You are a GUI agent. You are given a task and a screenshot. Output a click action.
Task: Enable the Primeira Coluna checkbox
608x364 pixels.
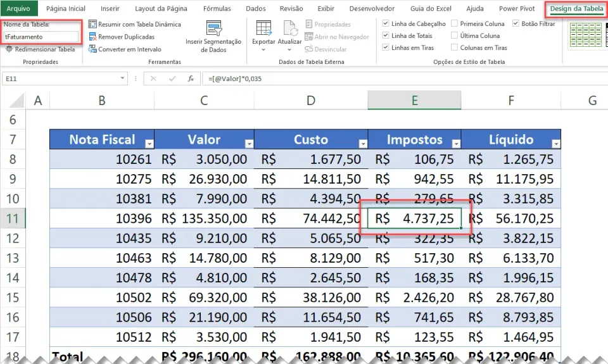pyautogui.click(x=455, y=23)
